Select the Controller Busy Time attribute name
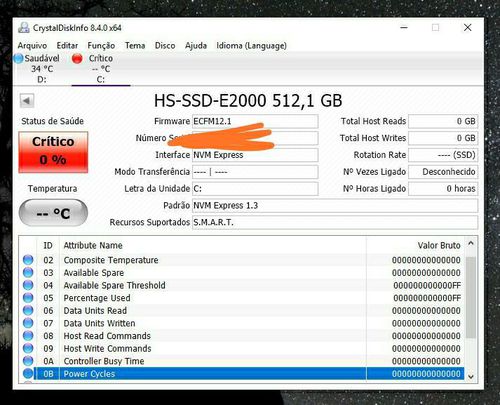Viewport: 500px width, 405px height. (104, 361)
